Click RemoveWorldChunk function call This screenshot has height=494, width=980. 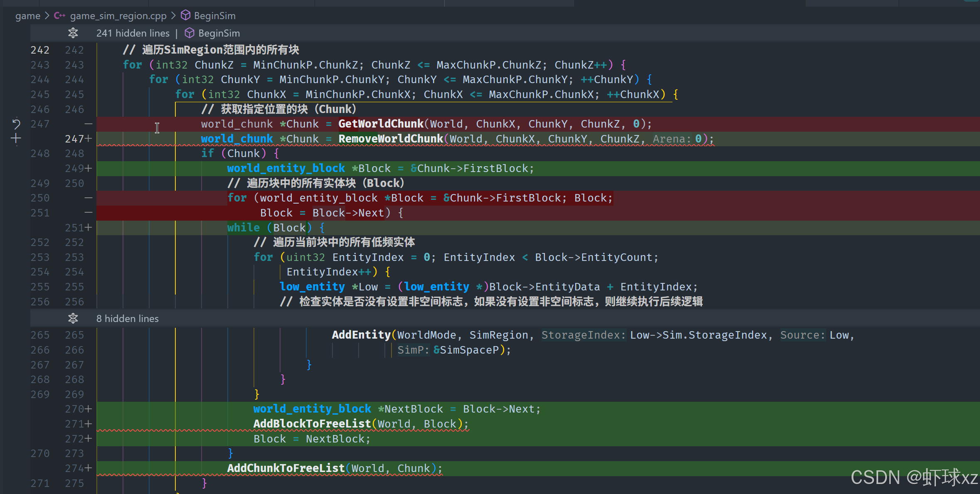click(x=391, y=139)
